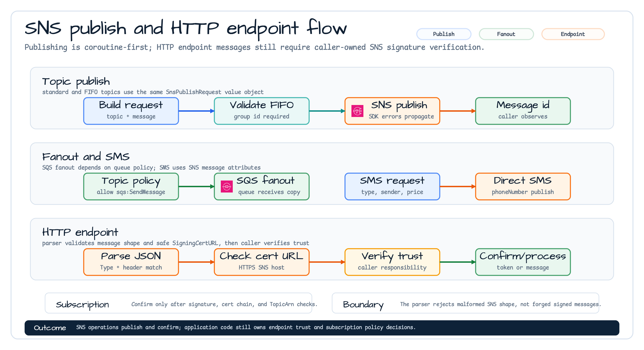This screenshot has width=644, height=350.
Task: Click the arrow from Check cert URL to Verify trust
Action: (327, 262)
